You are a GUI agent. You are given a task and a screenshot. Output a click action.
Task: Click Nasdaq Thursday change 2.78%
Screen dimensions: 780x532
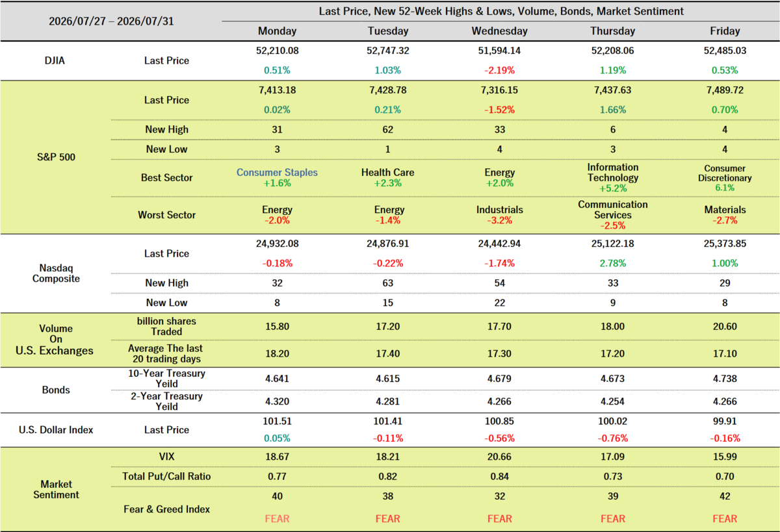click(612, 263)
